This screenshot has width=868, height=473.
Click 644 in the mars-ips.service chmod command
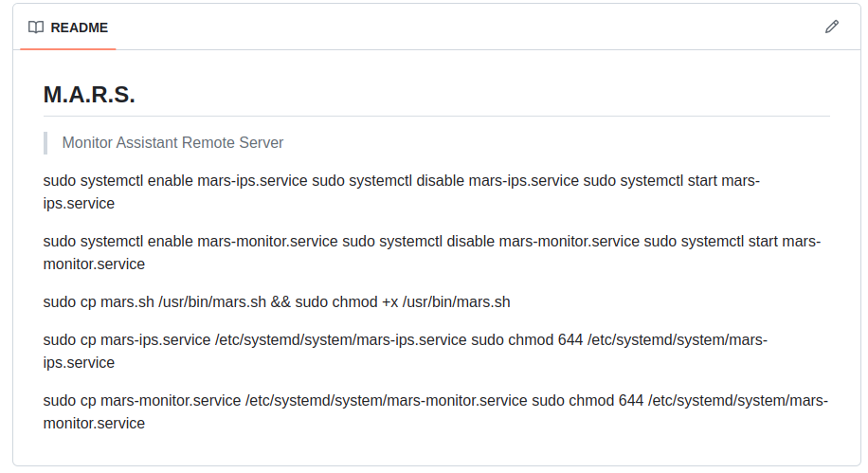point(570,339)
